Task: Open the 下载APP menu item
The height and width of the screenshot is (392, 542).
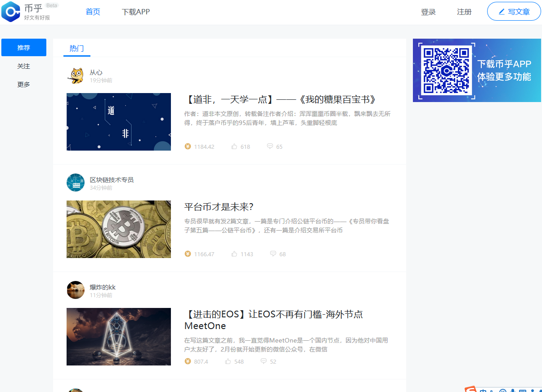Action: (x=136, y=12)
